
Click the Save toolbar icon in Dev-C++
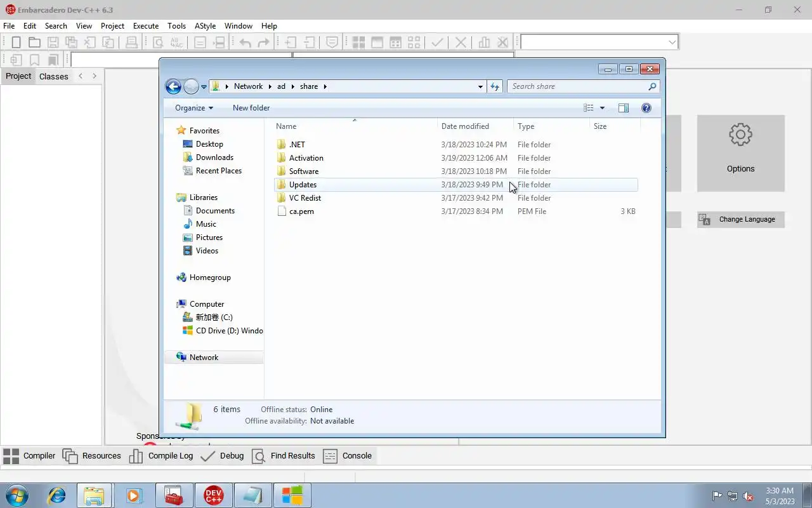[x=53, y=43]
